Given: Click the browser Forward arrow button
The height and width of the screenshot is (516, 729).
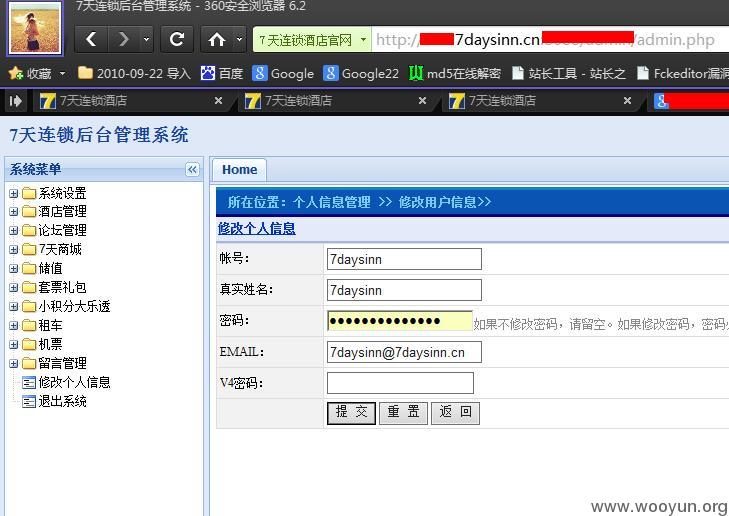Looking at the screenshot, I should tap(123, 40).
